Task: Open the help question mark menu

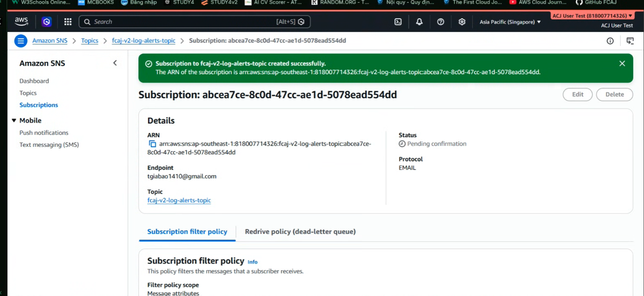Action: coord(440,22)
